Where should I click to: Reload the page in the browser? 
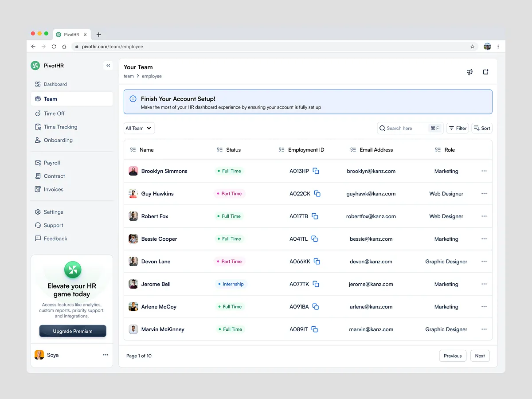click(x=54, y=47)
